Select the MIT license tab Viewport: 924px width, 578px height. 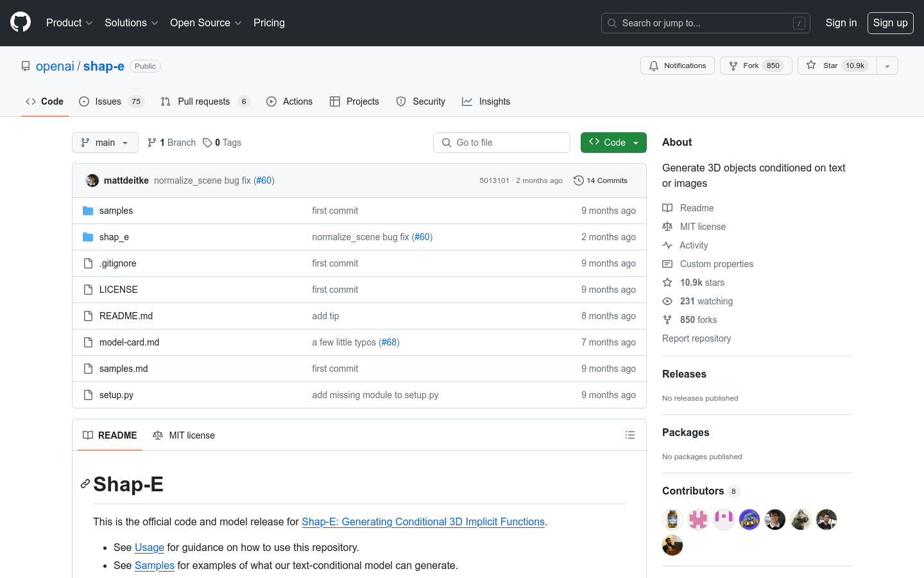(184, 435)
